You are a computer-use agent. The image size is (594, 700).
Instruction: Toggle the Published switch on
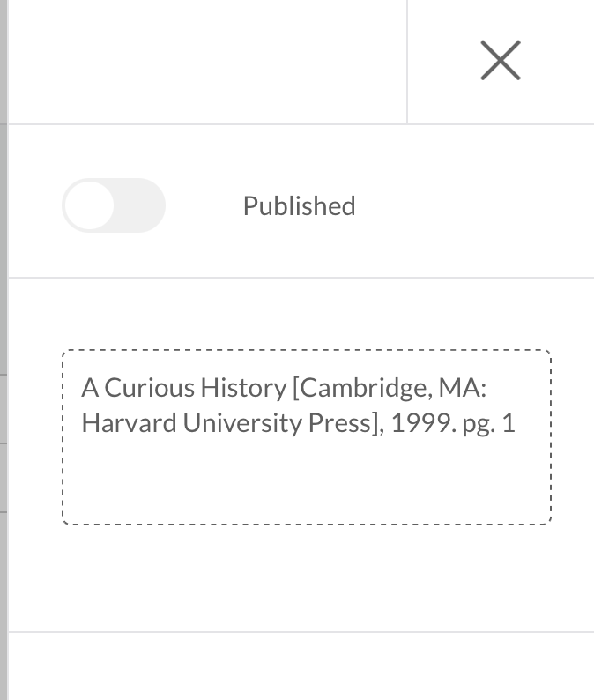point(114,205)
